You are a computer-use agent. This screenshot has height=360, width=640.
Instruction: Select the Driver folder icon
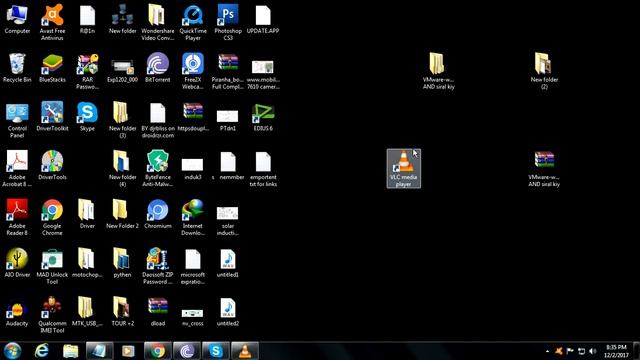[x=87, y=214]
